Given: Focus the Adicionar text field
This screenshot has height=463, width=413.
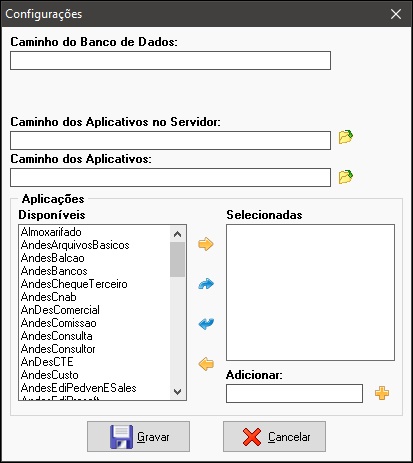Looking at the screenshot, I should (x=294, y=393).
